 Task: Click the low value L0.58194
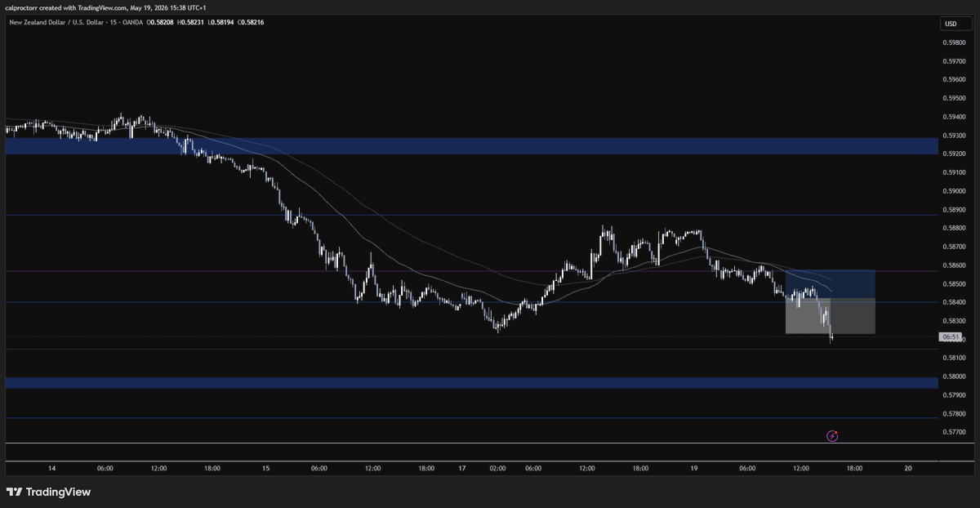tap(222, 22)
